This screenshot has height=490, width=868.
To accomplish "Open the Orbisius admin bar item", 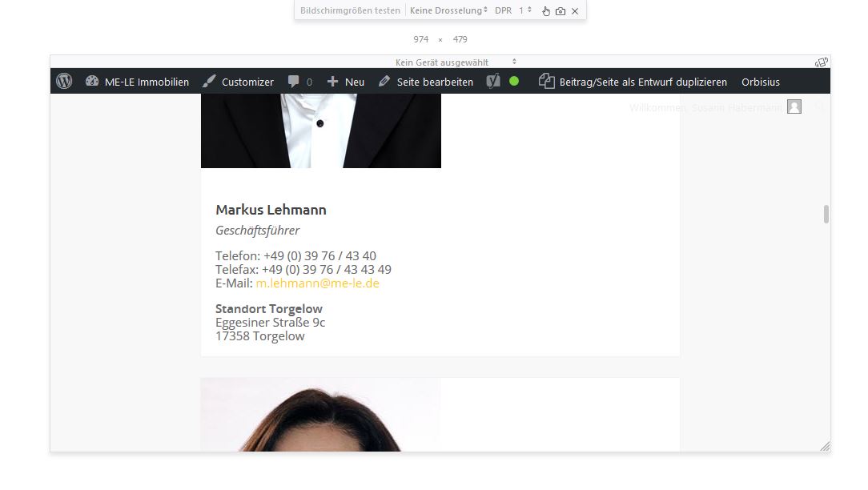I will click(761, 82).
